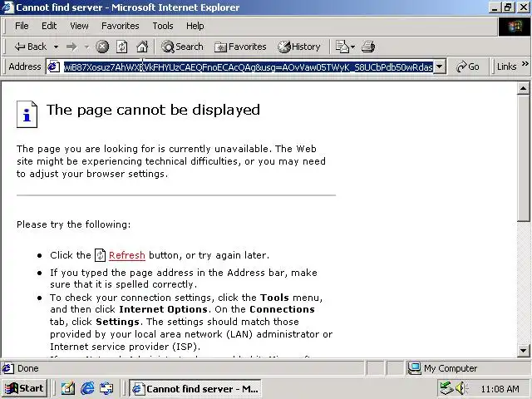Click the Links toolbar label

[506, 66]
